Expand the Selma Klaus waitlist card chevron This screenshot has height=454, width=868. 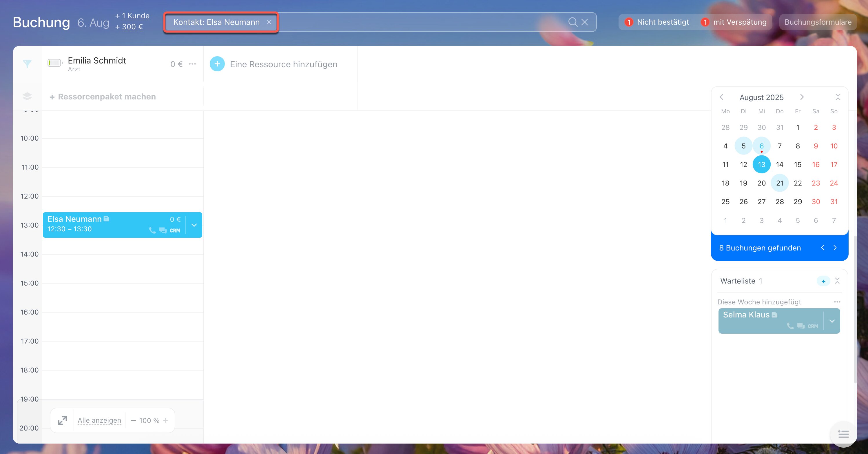pyautogui.click(x=832, y=321)
